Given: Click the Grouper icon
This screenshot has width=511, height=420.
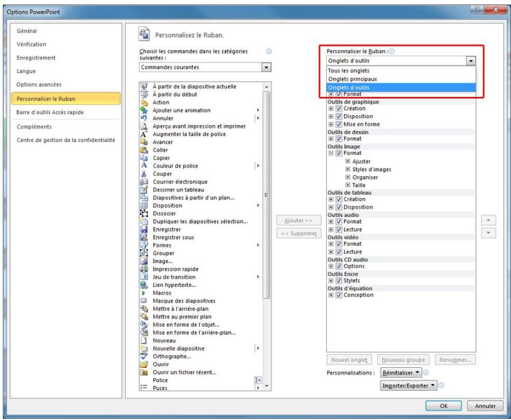Looking at the screenshot, I should click(x=144, y=253).
